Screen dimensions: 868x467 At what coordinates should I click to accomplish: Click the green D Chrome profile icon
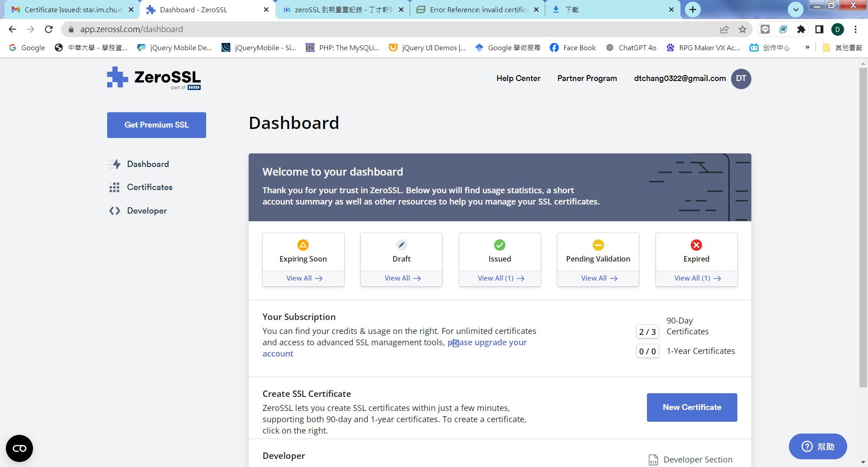pyautogui.click(x=837, y=29)
